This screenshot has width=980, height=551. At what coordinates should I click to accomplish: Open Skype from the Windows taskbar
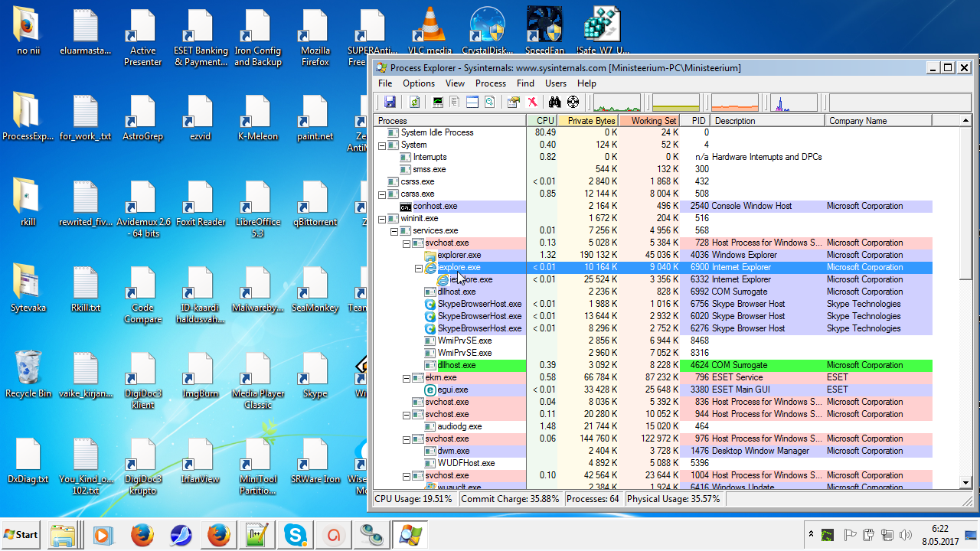[x=295, y=534]
